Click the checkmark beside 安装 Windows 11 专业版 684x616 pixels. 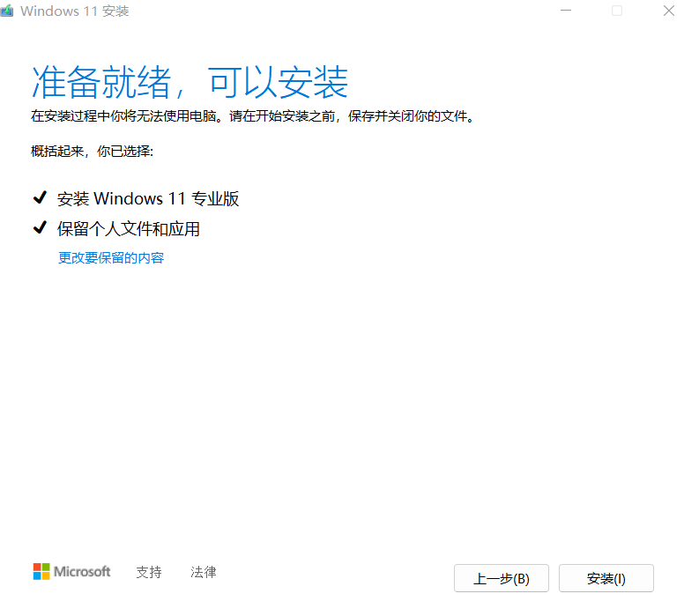click(x=39, y=198)
